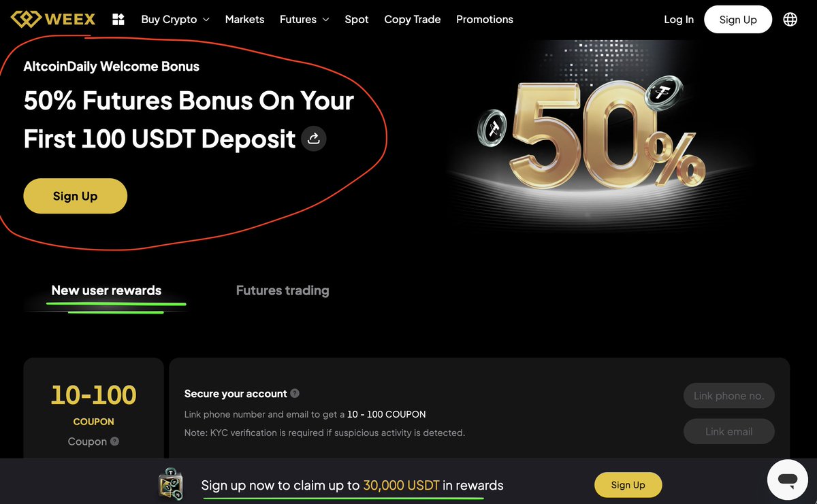
Task: Click the Link email button
Action: click(729, 431)
